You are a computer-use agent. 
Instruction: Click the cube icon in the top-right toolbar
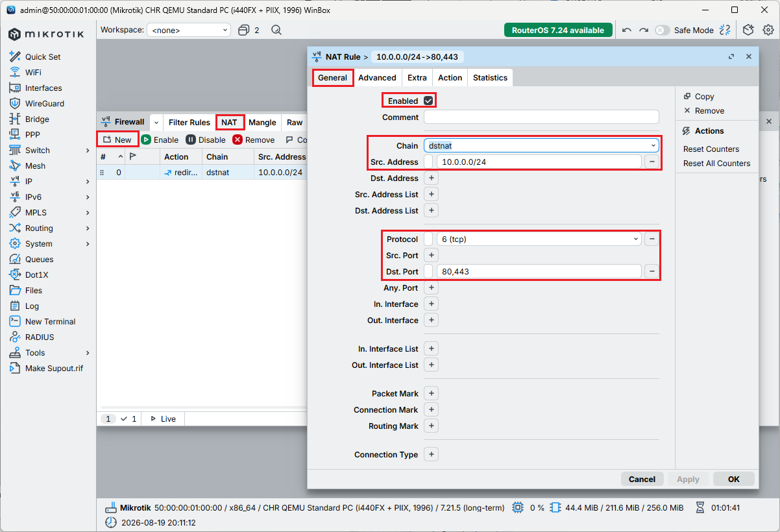point(749,30)
